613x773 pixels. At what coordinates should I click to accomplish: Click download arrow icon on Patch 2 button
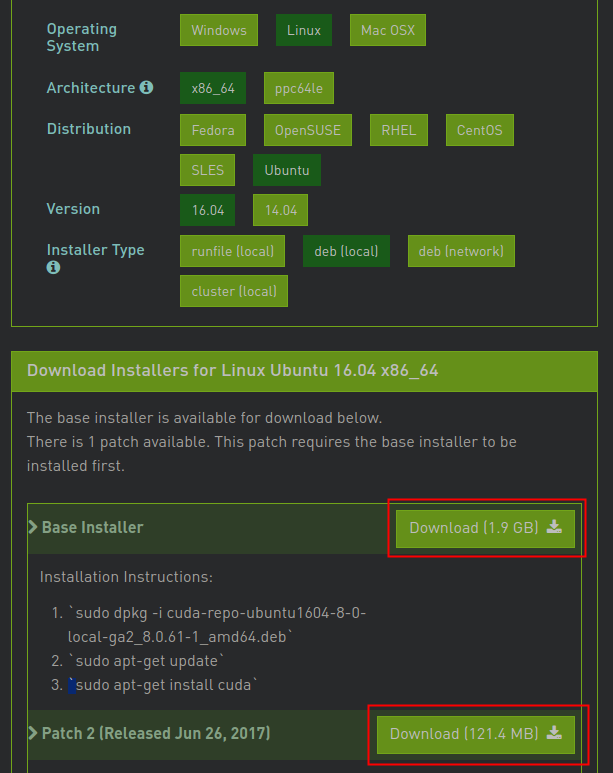pos(554,734)
